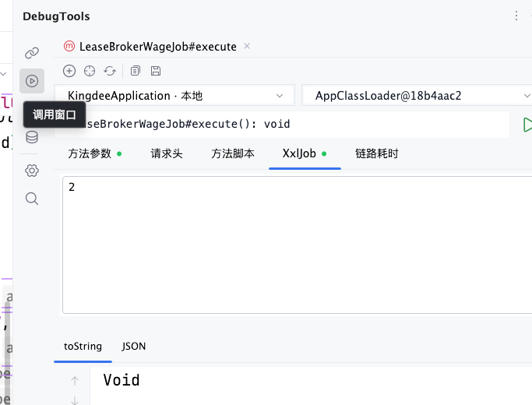Switch to the 链路耗时 tab
532x405 pixels.
(377, 153)
